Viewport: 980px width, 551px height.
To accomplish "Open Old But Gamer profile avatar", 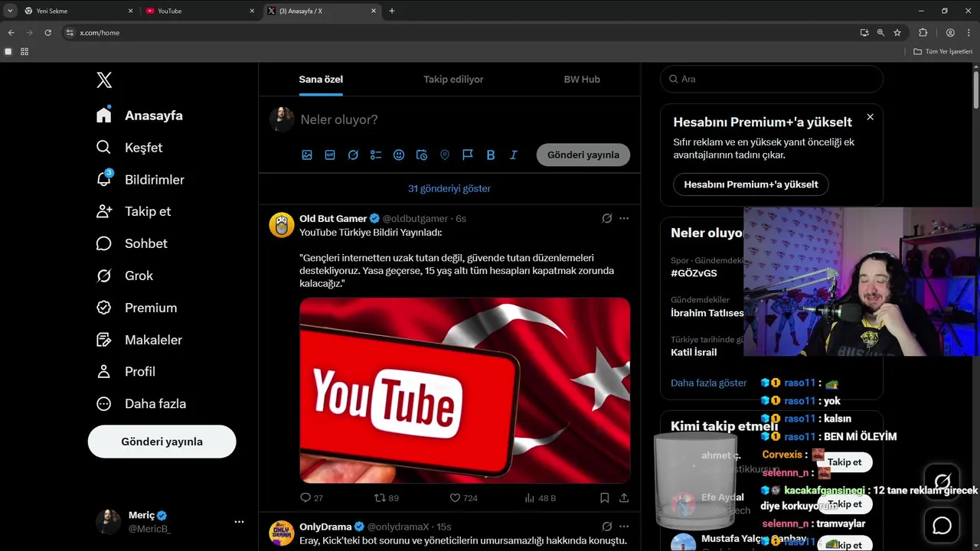I will (282, 225).
